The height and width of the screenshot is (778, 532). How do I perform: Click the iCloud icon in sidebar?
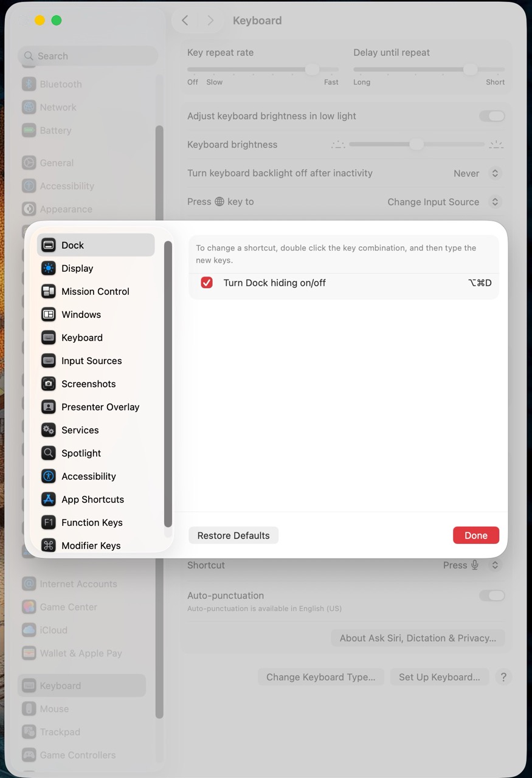[29, 630]
